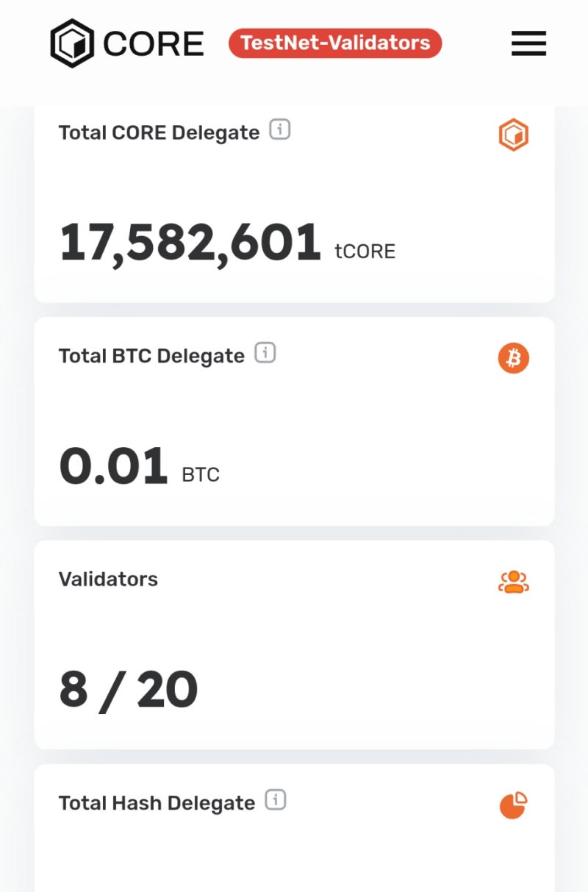Click the Total CORE Delegate heading

coord(159,133)
